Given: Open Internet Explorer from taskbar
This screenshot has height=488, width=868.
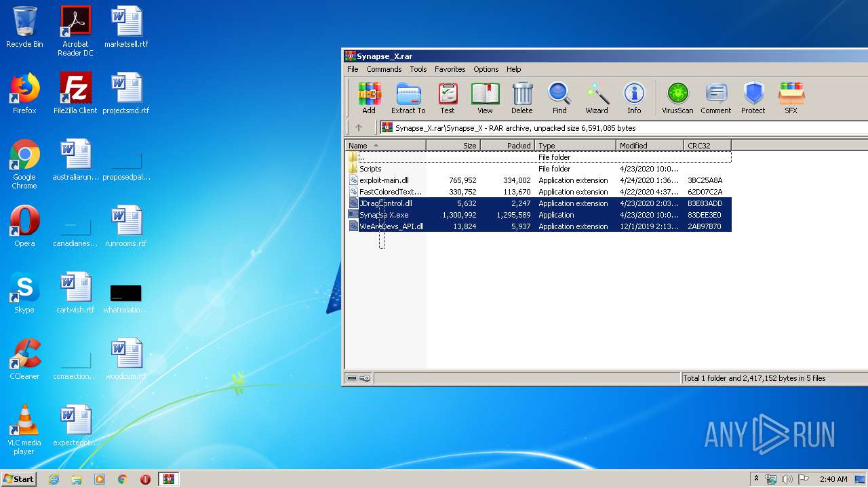Looking at the screenshot, I should tap(54, 479).
